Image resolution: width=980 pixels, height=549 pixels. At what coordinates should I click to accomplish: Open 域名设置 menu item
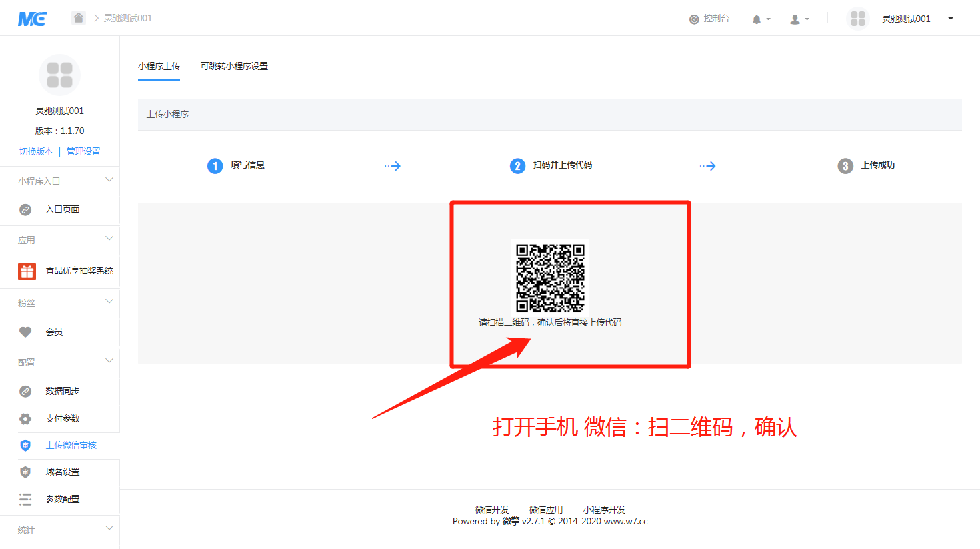pyautogui.click(x=62, y=472)
